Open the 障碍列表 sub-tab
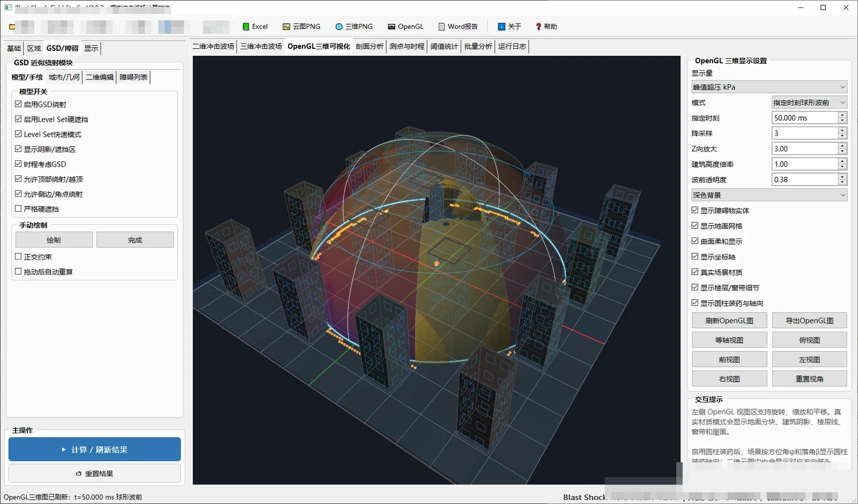Screen dimensions: 858x504 click(134, 77)
